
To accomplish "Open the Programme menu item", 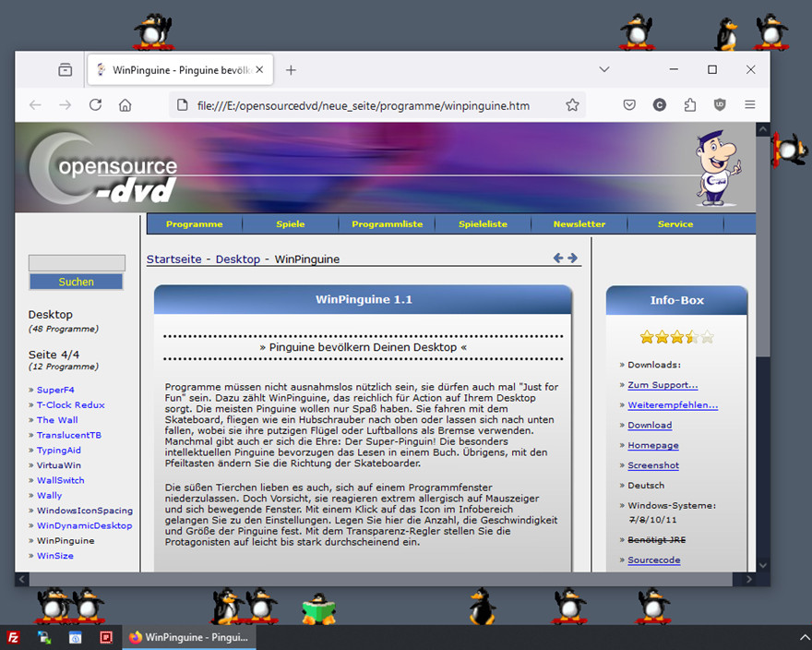I will pos(195,224).
